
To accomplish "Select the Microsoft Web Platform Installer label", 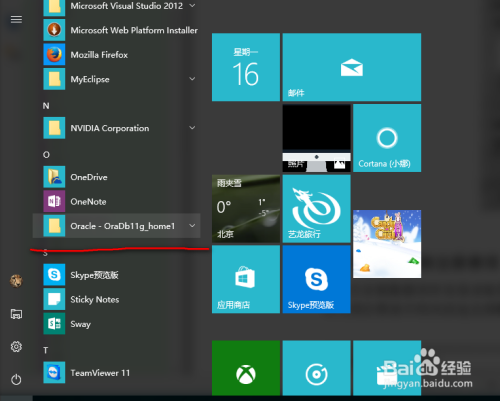I will (x=134, y=30).
